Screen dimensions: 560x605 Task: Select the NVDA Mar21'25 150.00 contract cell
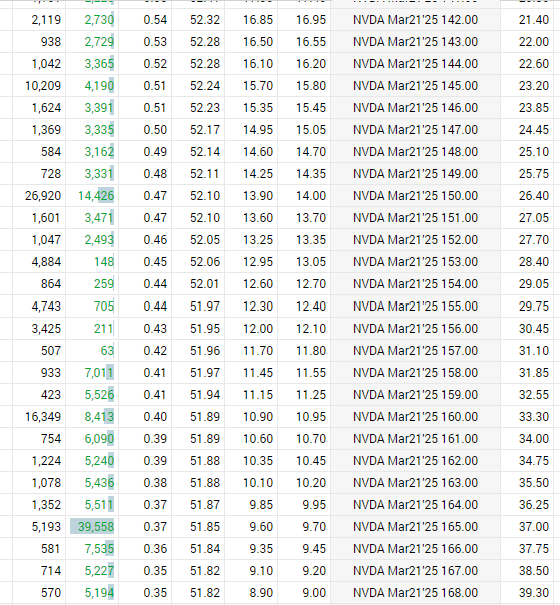click(x=415, y=196)
